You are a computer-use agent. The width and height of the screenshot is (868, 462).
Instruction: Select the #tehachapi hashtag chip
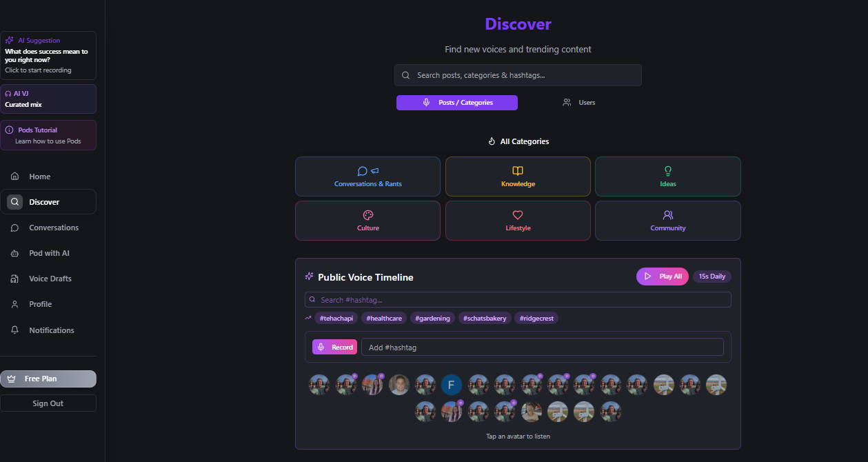pyautogui.click(x=336, y=319)
